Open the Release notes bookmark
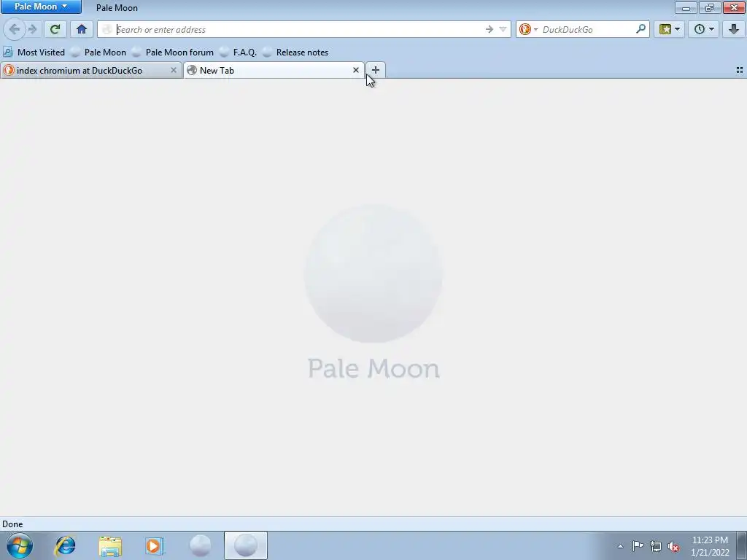The height and width of the screenshot is (560, 747). tap(295, 52)
